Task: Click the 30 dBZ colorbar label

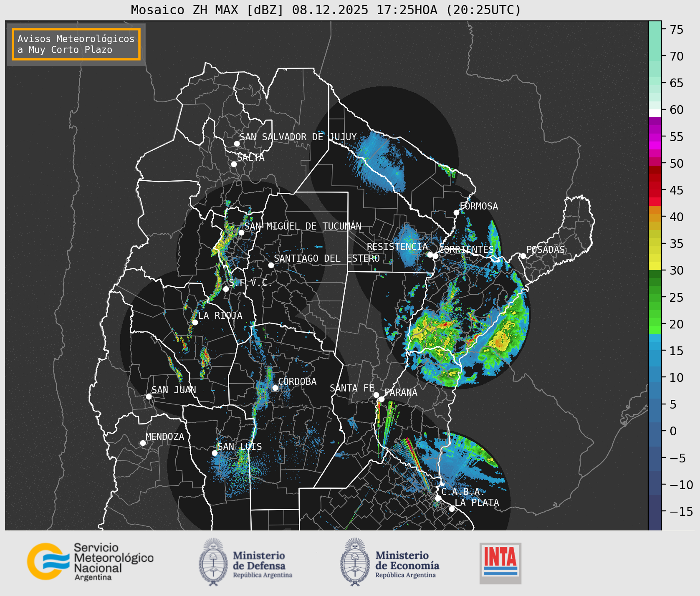Action: (677, 270)
